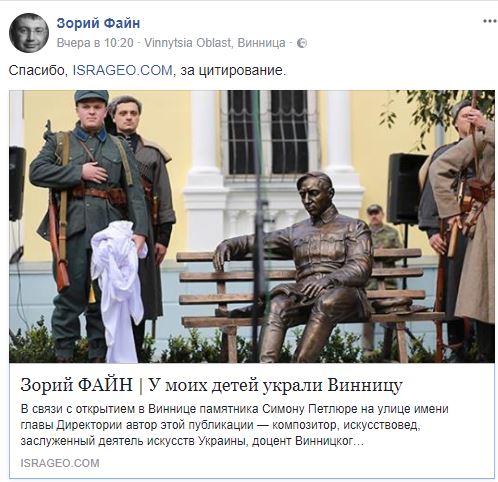This screenshot has width=498, height=482.
Task: Open the Зорий Файн profile name link
Action: 98,23
